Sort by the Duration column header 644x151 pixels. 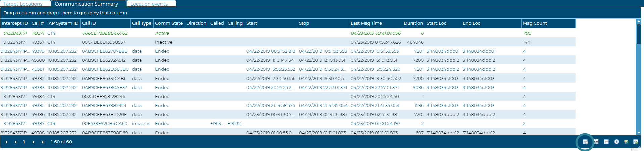(x=413, y=23)
